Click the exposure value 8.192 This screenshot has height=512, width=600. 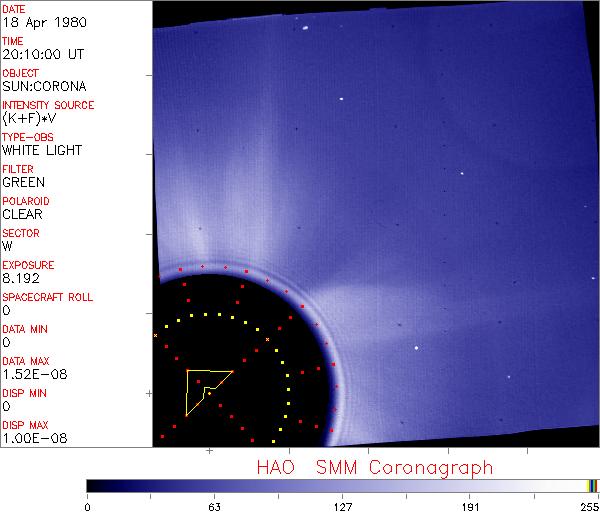(x=22, y=278)
